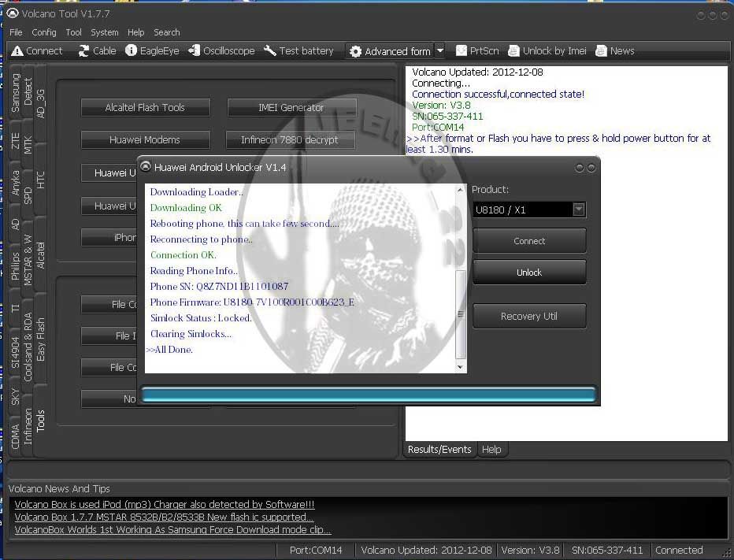
Task: Select the Detect vertical tab
Action: pos(28,91)
